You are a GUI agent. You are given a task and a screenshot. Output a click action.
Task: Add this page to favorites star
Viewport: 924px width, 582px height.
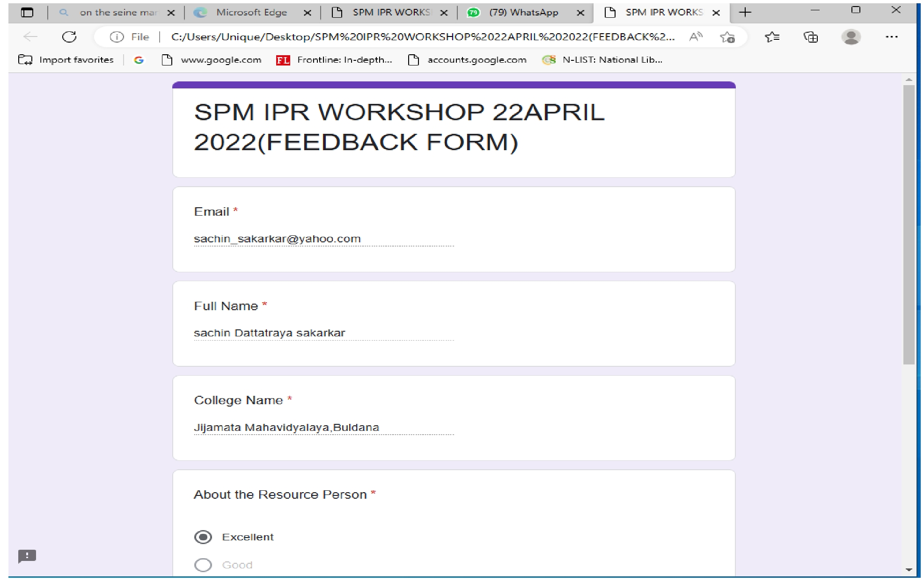coord(727,37)
